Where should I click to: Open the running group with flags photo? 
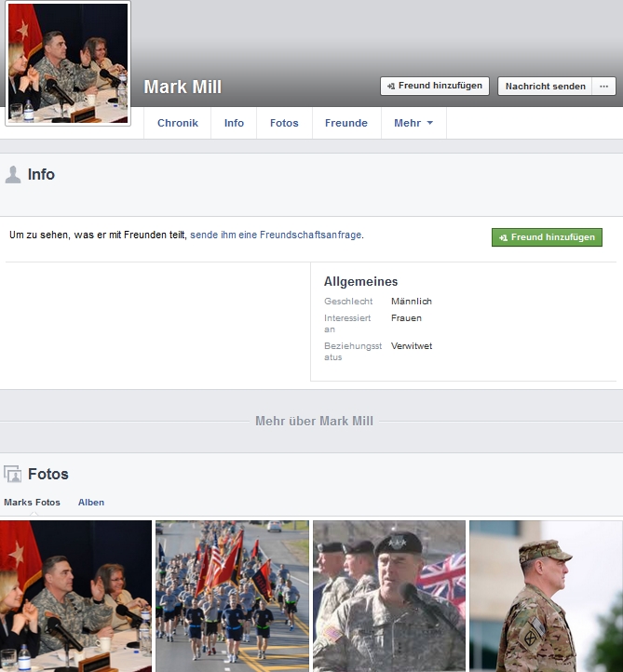click(x=231, y=596)
